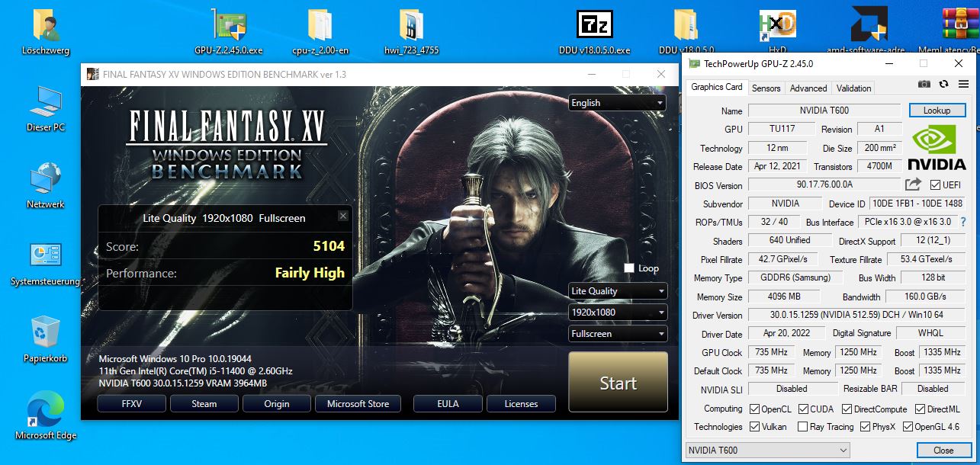Select the DDU v18.0.5.0.exe 7z icon
Viewport: 980px width, 465px height.
pos(594,33)
